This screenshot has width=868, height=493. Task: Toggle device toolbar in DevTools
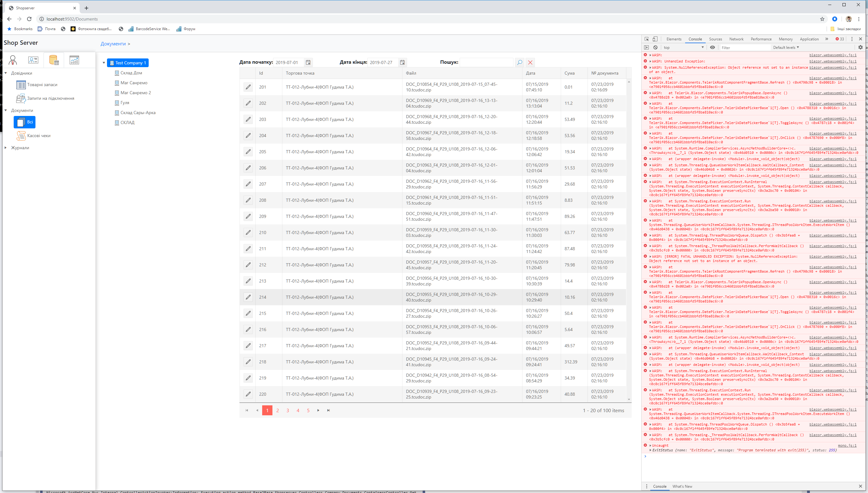point(655,39)
